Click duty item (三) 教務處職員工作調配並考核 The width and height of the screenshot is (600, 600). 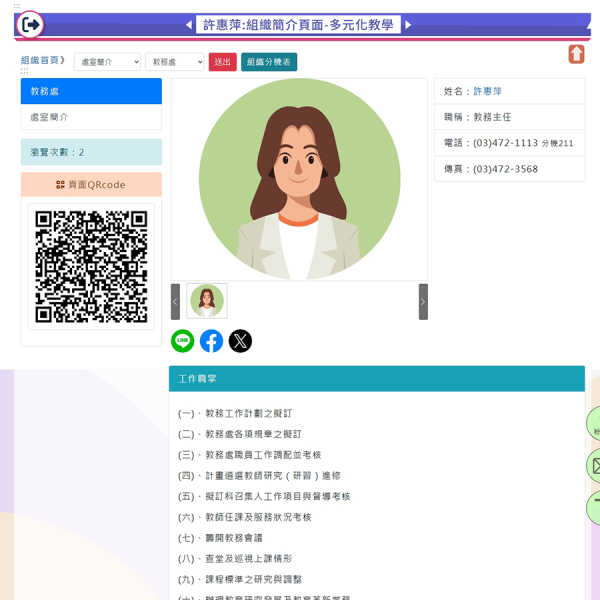[249, 455]
